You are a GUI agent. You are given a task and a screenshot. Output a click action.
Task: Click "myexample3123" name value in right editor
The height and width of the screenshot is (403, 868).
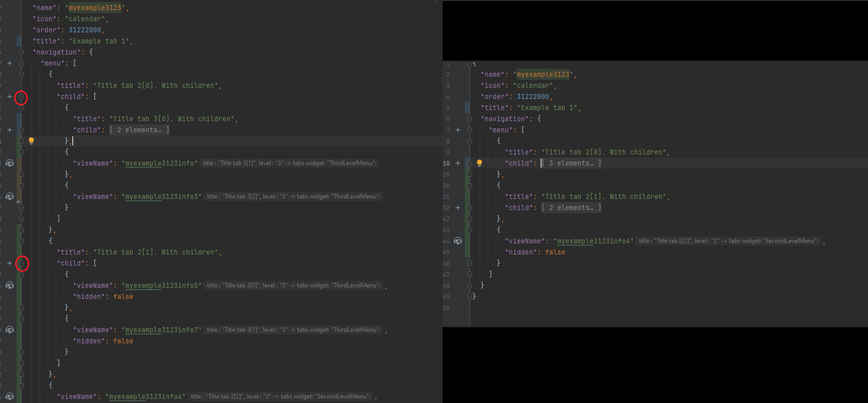point(543,74)
